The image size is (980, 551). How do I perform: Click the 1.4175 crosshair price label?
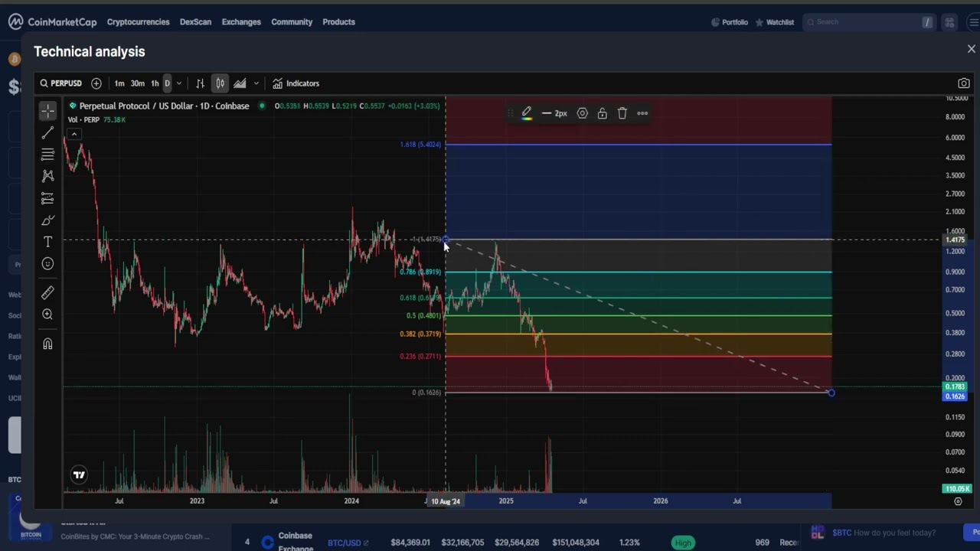[955, 240]
